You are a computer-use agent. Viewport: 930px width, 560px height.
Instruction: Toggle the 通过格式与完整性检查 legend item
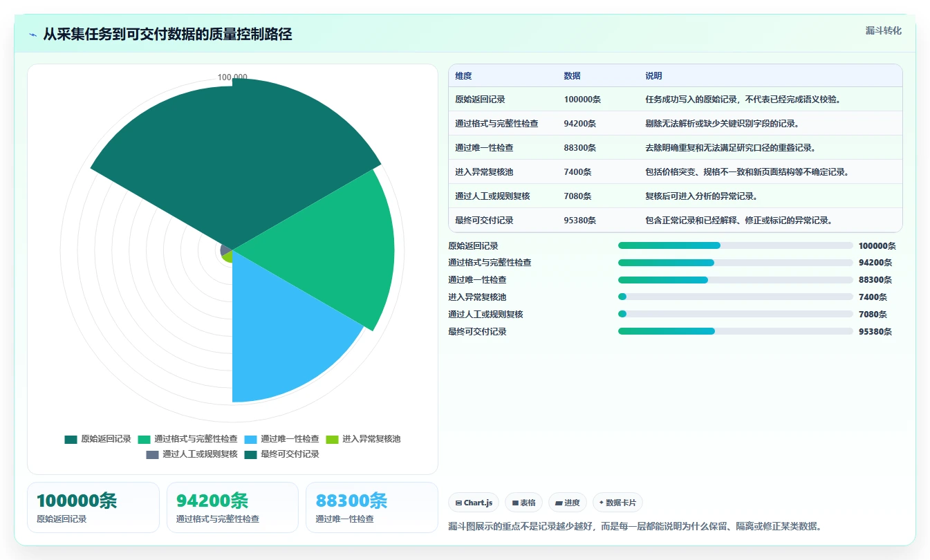click(x=187, y=439)
